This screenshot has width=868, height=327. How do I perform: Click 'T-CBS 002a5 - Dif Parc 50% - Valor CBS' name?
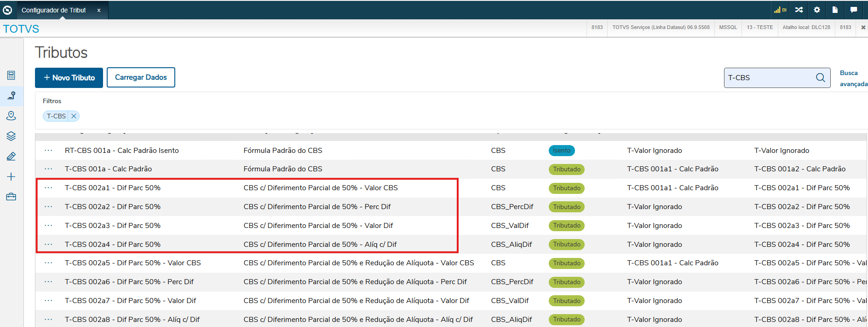133,263
